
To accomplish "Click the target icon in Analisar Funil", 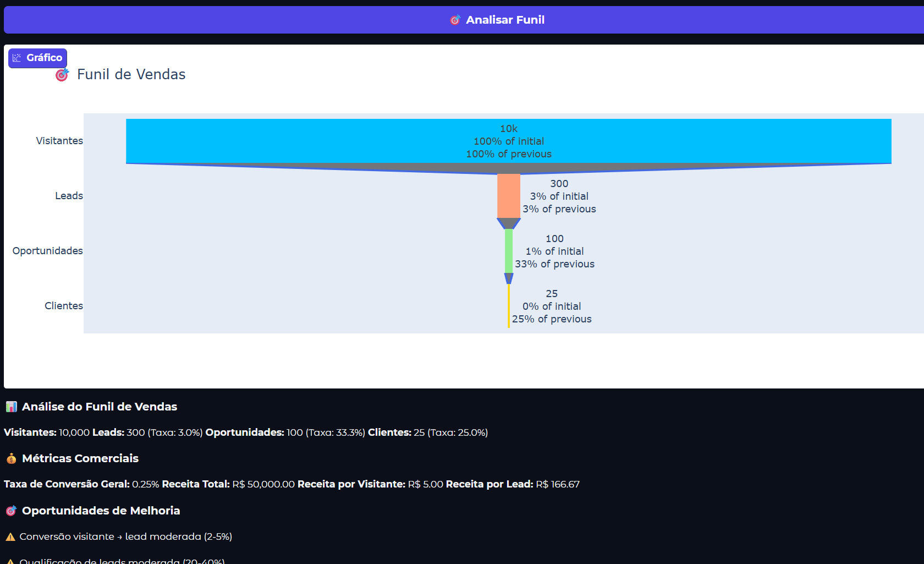I will pyautogui.click(x=455, y=20).
